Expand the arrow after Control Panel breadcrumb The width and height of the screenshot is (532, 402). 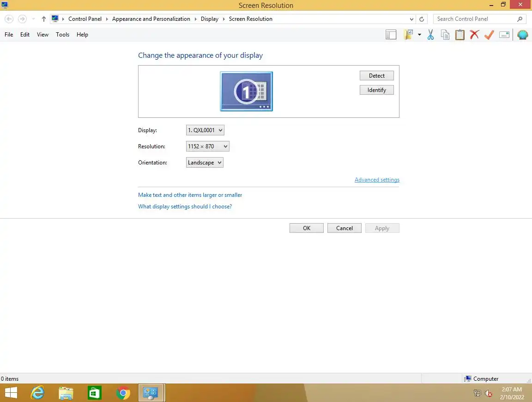[107, 19]
